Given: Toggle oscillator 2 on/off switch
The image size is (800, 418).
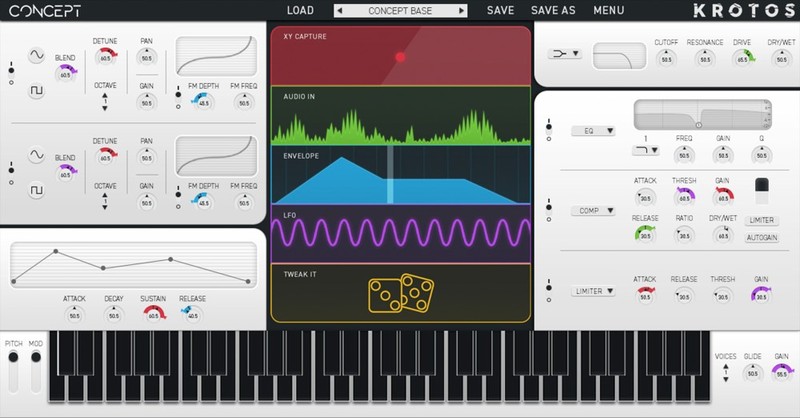Looking at the screenshot, I should [x=11, y=174].
